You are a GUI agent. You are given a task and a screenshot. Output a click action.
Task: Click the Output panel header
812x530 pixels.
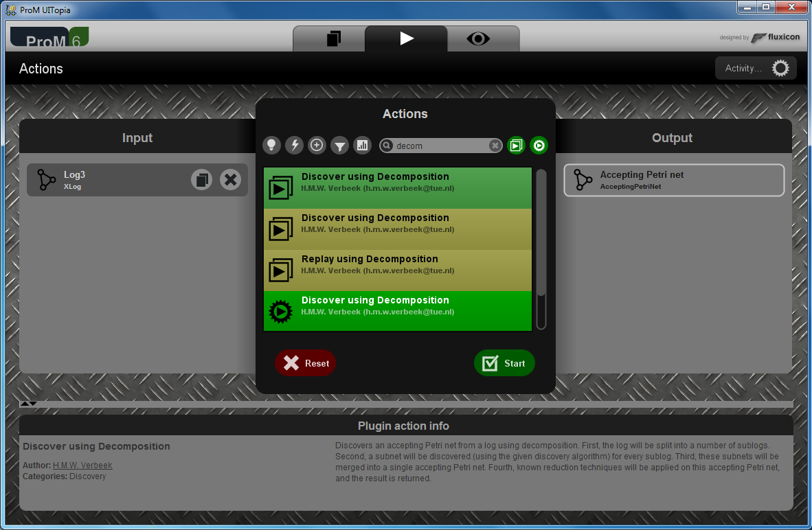coord(672,138)
